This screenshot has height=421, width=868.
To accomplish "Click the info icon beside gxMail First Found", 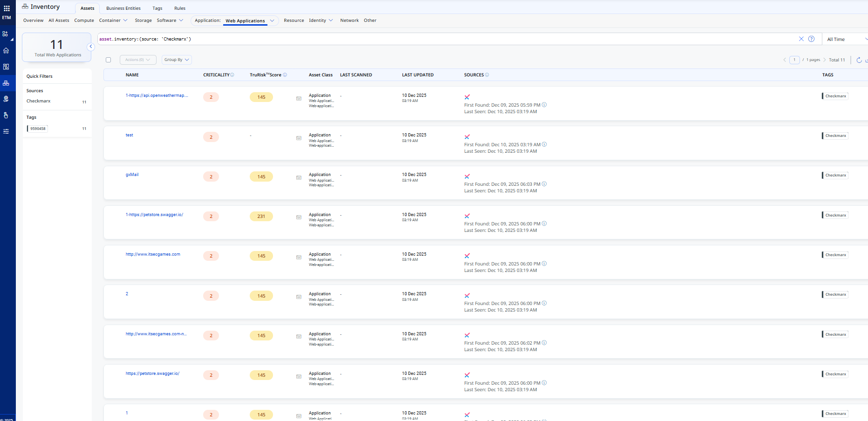I will pos(544,184).
